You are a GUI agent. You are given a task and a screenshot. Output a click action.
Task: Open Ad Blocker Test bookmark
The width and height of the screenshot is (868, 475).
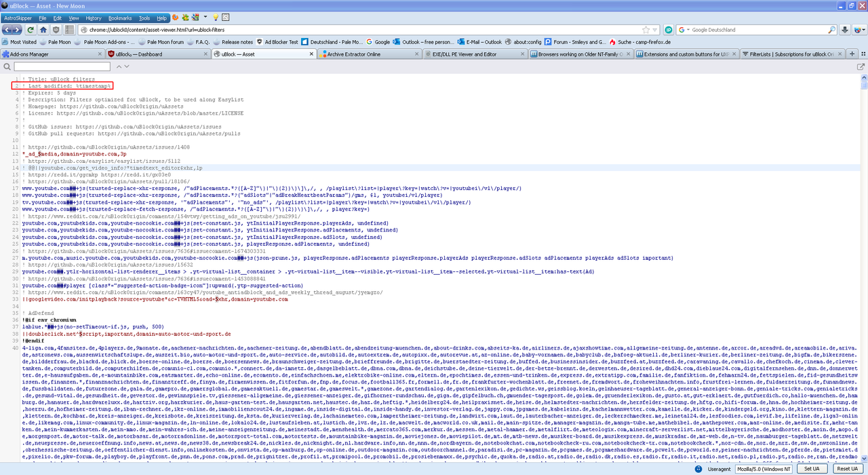(277, 42)
